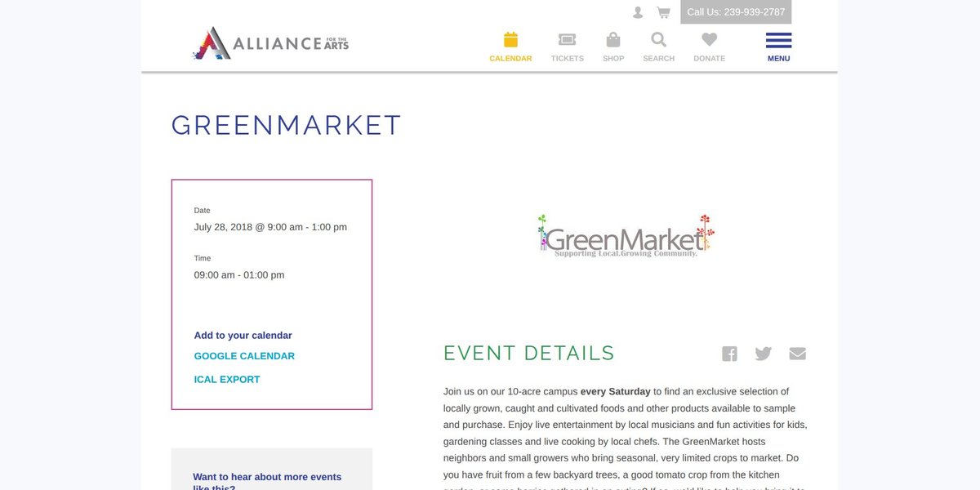The height and width of the screenshot is (490, 980).
Task: Click the GreenMarket logo image
Action: (x=626, y=236)
